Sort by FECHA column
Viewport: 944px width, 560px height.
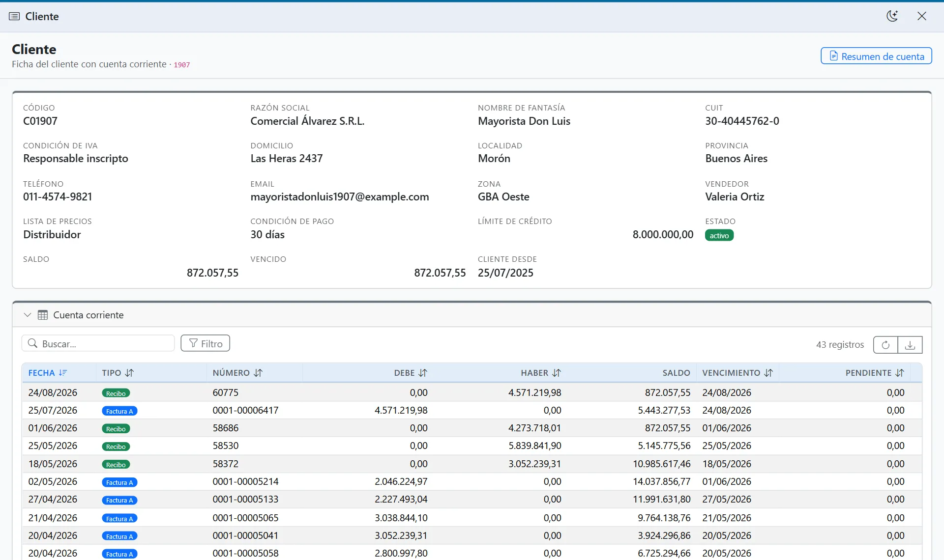tap(48, 373)
